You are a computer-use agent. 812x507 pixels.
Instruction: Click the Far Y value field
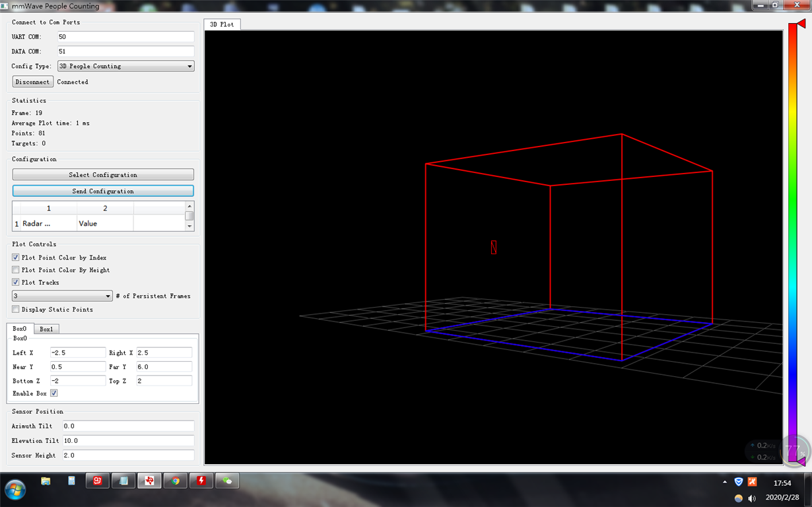tap(164, 366)
